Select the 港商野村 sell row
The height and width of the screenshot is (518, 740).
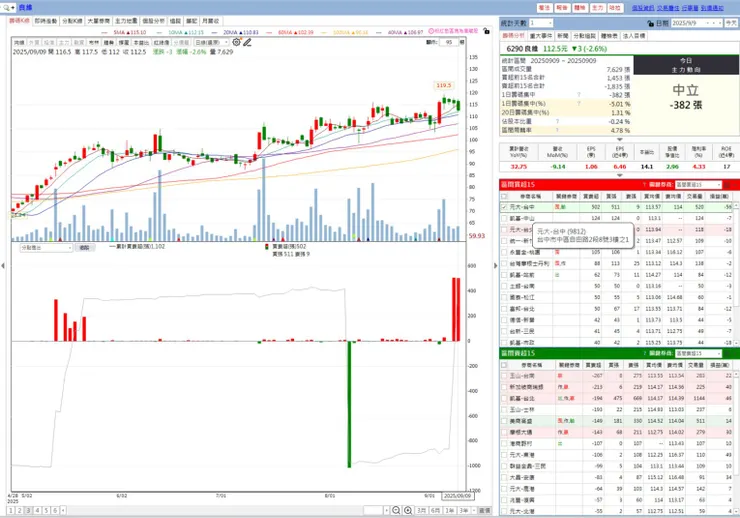point(616,443)
